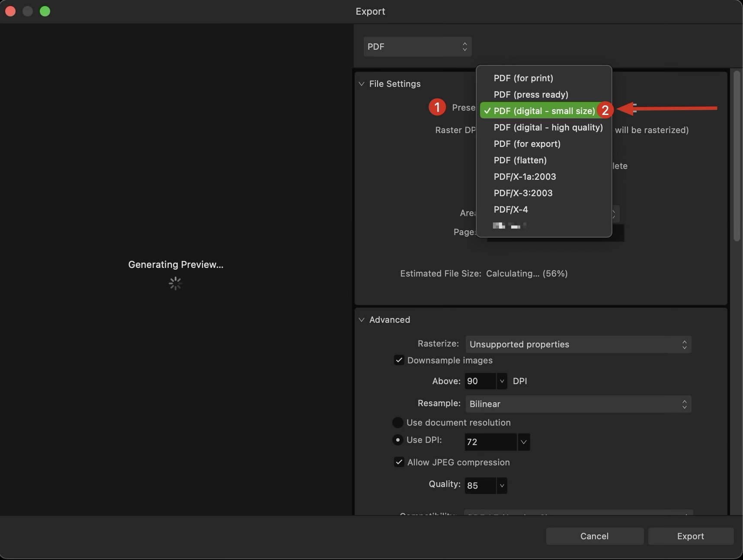Image resolution: width=743 pixels, height=560 pixels.
Task: Select the PDF (for print) preset
Action: (x=523, y=78)
